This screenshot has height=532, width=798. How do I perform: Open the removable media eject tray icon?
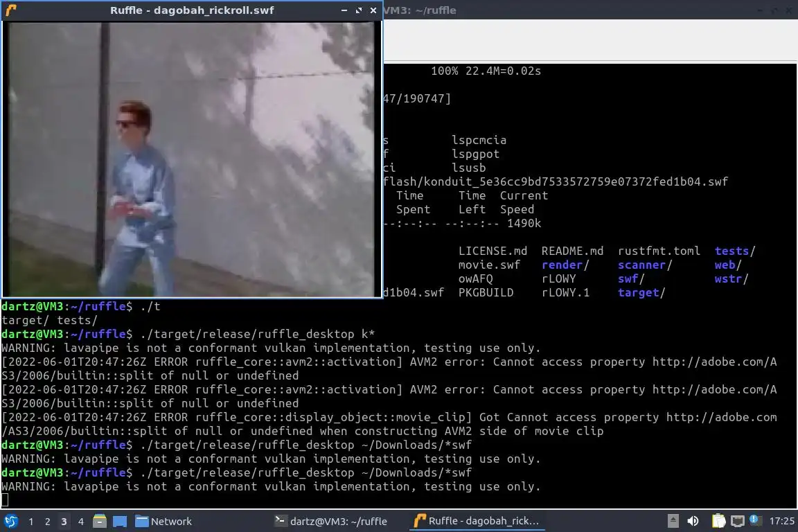pos(673,521)
